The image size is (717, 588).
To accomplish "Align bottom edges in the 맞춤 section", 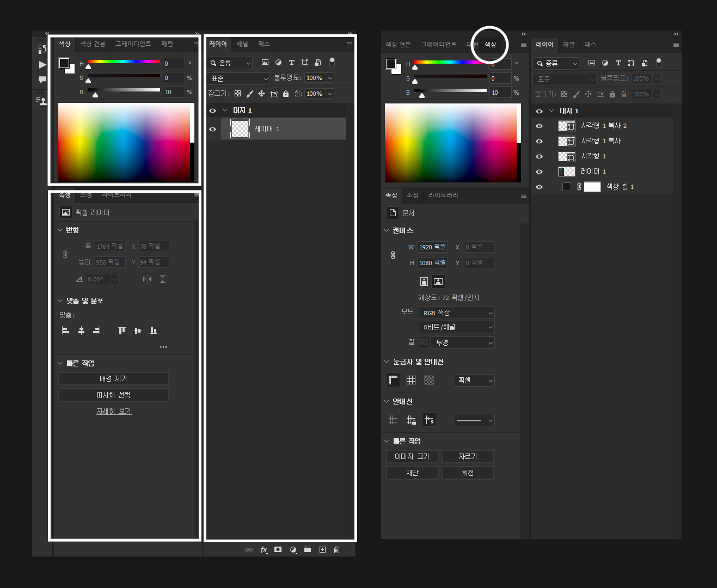I will (x=154, y=330).
